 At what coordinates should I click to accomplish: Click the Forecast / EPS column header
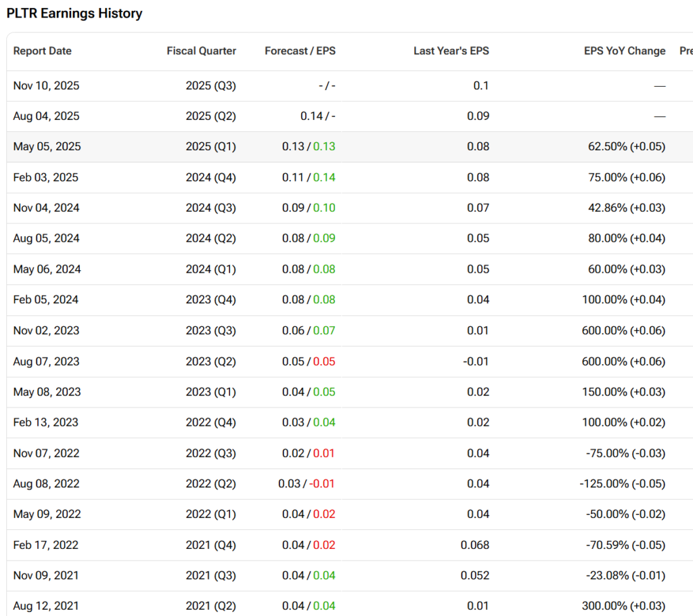click(x=300, y=51)
